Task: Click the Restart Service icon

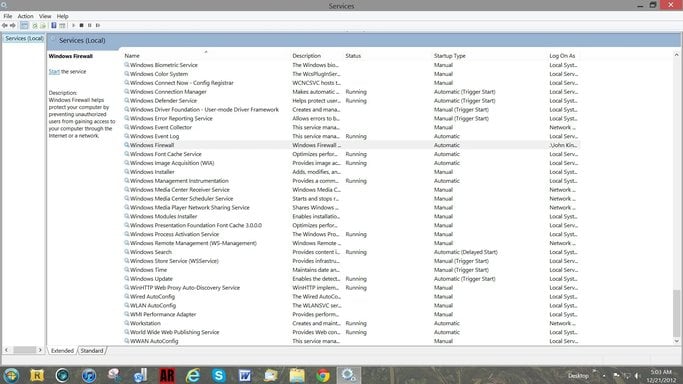Action: click(98, 26)
